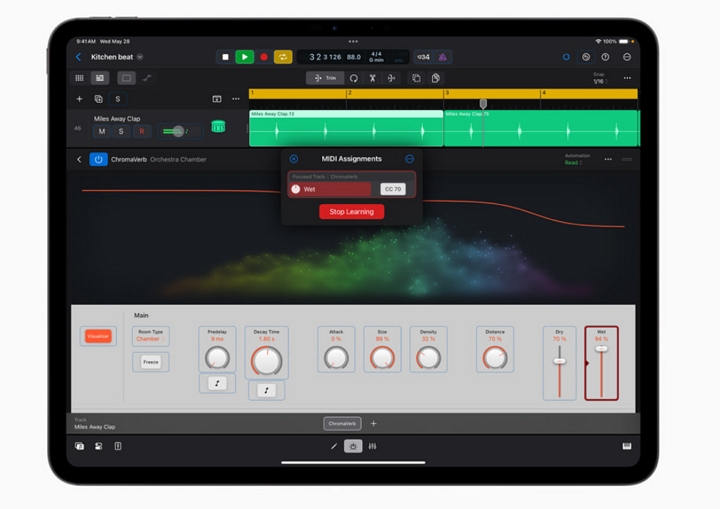Toggle the ChromaVerb power button
Viewport: 720px width, 509px height.
click(x=98, y=159)
